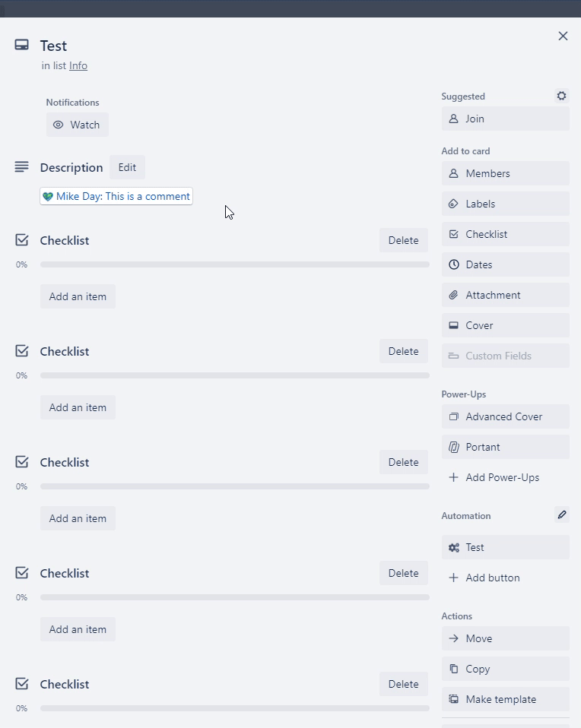This screenshot has width=581, height=728.
Task: Open the Info list link
Action: (x=77, y=65)
